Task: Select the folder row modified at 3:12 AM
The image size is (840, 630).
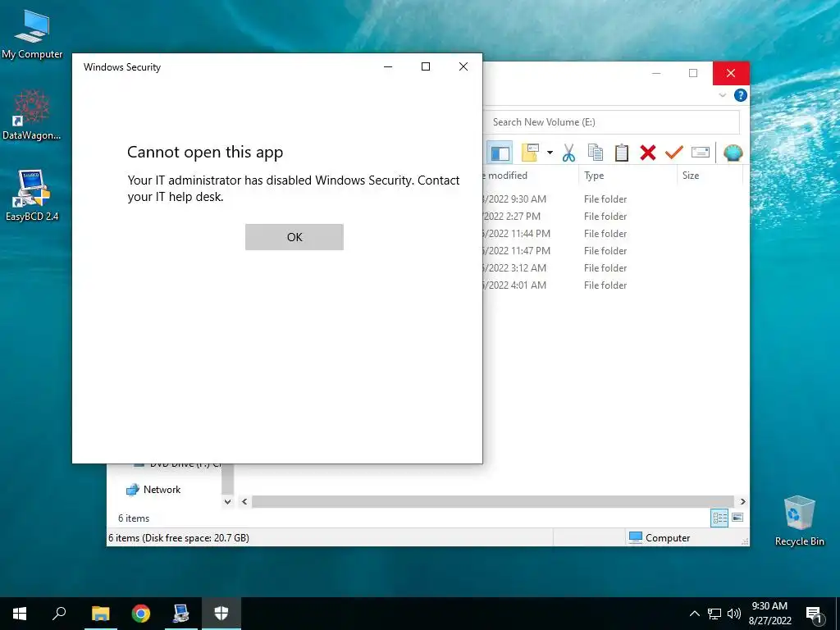Action: pos(612,268)
